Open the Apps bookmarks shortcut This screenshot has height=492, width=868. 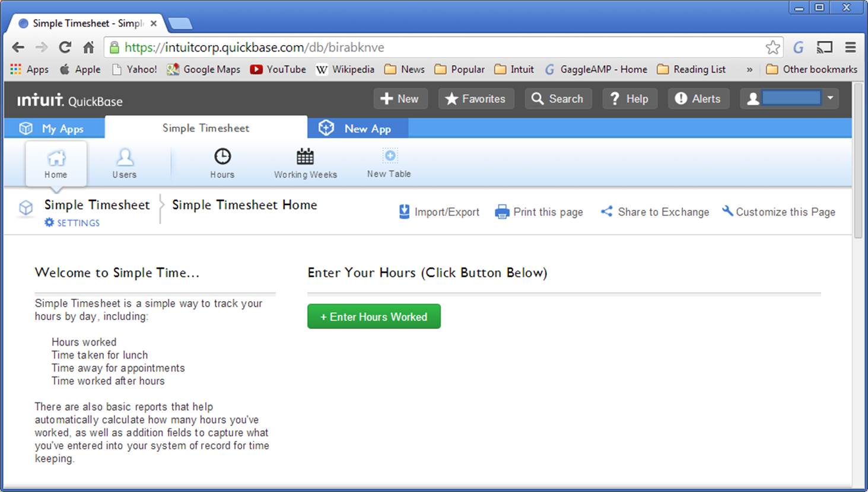tap(30, 69)
